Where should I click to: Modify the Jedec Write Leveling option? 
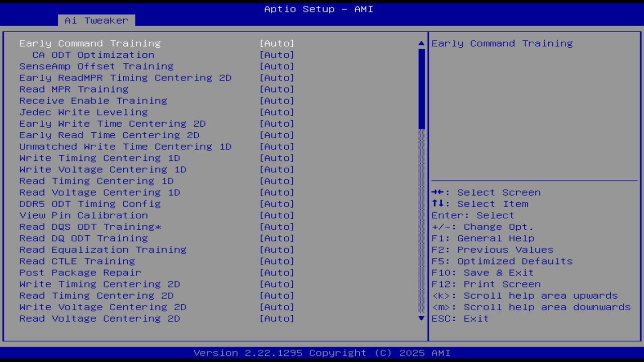tap(277, 112)
